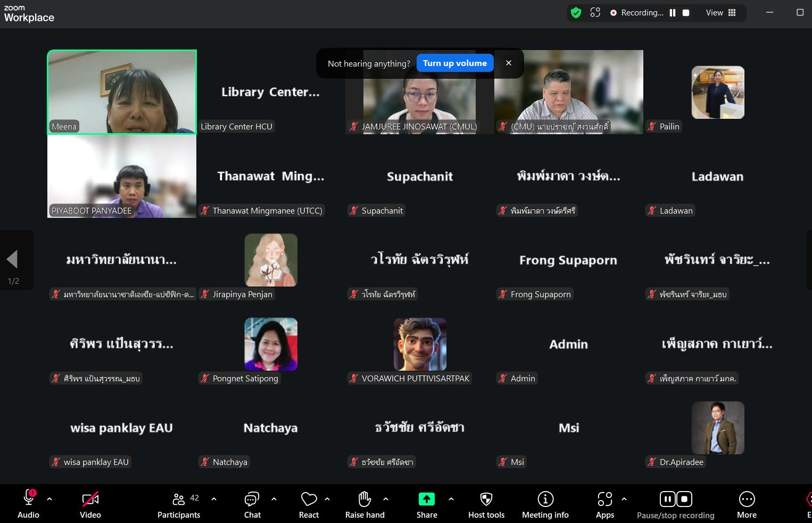The height and width of the screenshot is (523, 812).
Task: Open the Apps panel
Action: (604, 504)
